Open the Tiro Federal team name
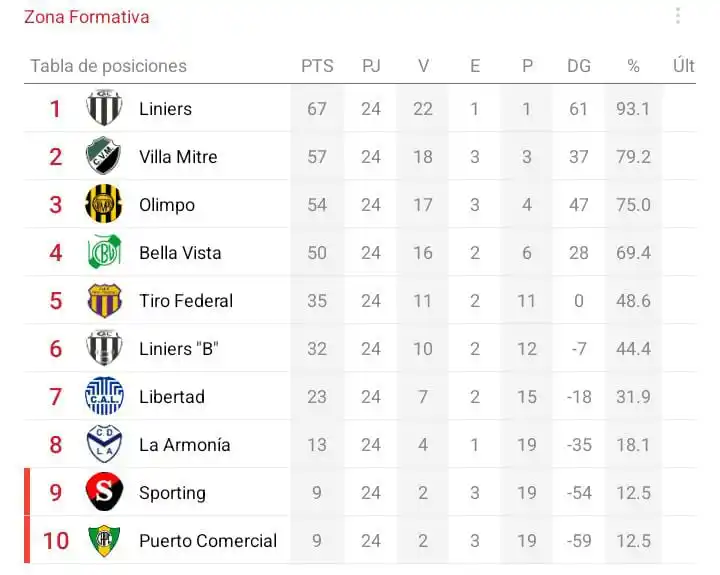Viewport: 720px width, 575px height. click(186, 301)
